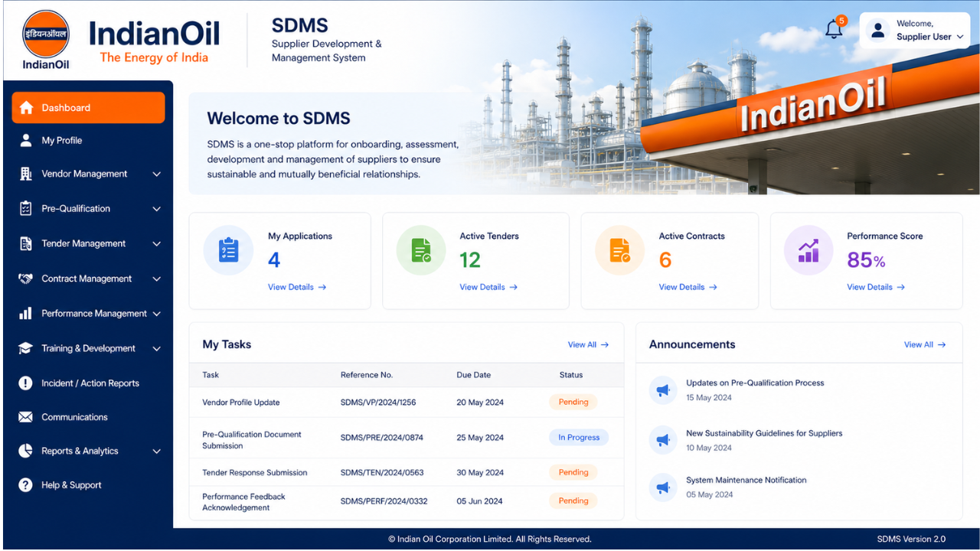Click the Reports & Analytics pie chart icon
The width and height of the screenshot is (980, 551).
point(26,451)
